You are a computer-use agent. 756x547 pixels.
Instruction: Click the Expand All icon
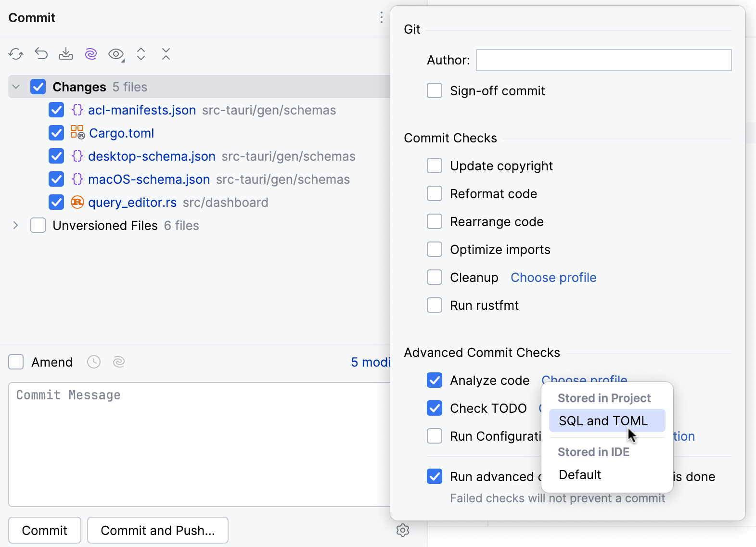coord(141,54)
